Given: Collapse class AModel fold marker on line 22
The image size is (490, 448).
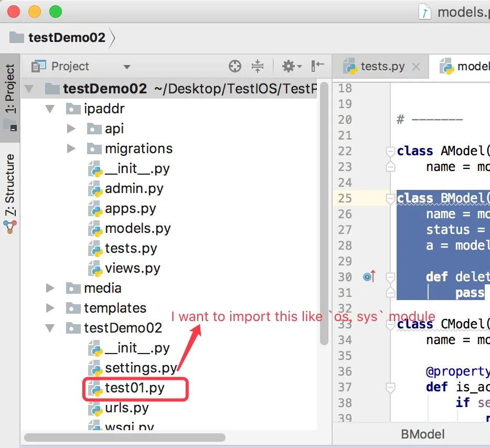Looking at the screenshot, I should [390, 151].
